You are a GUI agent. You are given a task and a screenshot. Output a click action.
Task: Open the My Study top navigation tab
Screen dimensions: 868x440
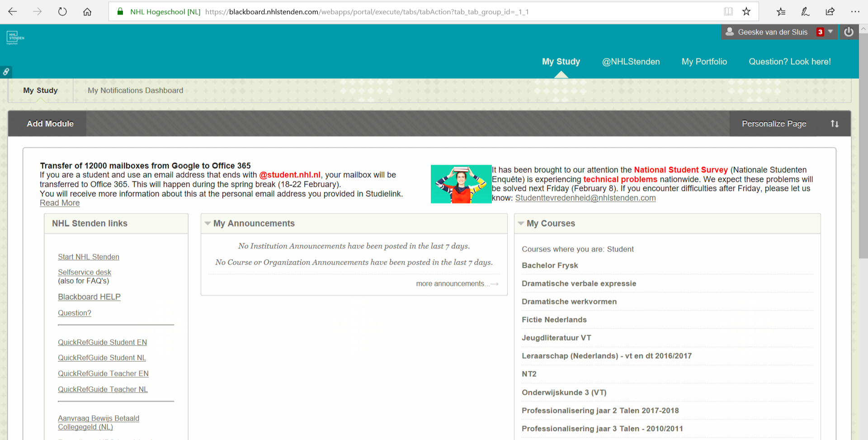pos(561,62)
